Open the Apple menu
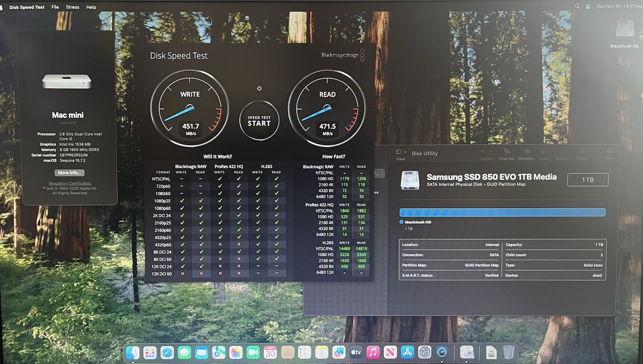The height and width of the screenshot is (364, 643). click(2, 7)
